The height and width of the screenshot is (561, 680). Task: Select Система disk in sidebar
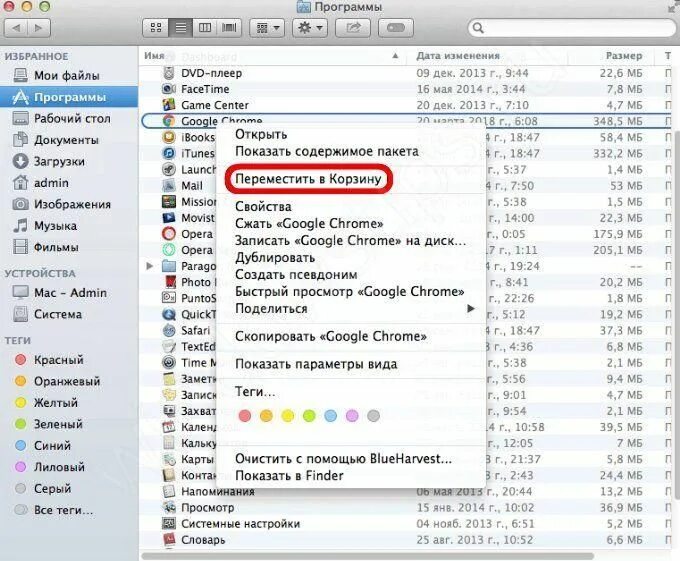pyautogui.click(x=69, y=314)
